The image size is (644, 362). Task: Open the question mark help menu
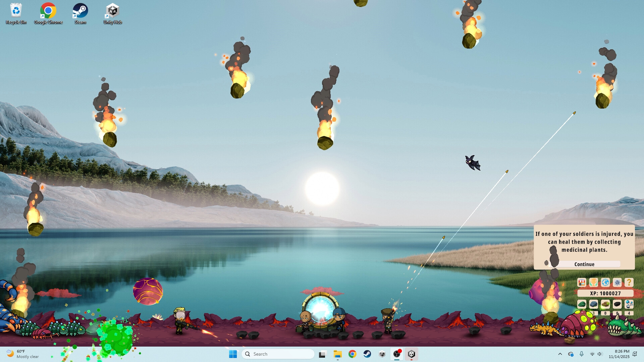[x=629, y=282]
